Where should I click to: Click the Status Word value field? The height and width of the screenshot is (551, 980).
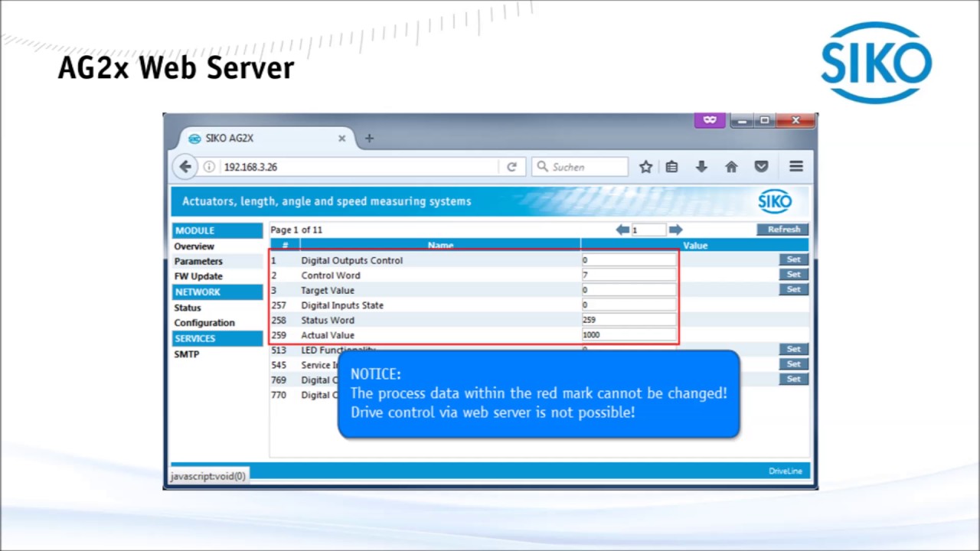(x=629, y=320)
